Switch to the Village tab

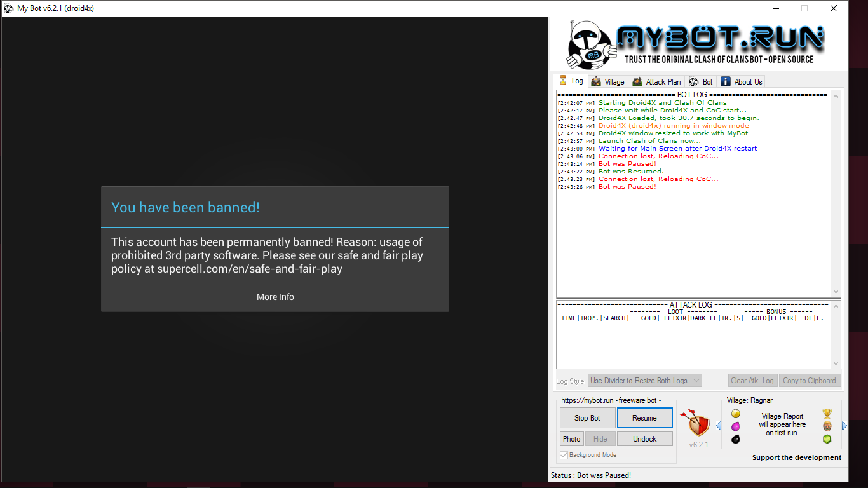(607, 81)
